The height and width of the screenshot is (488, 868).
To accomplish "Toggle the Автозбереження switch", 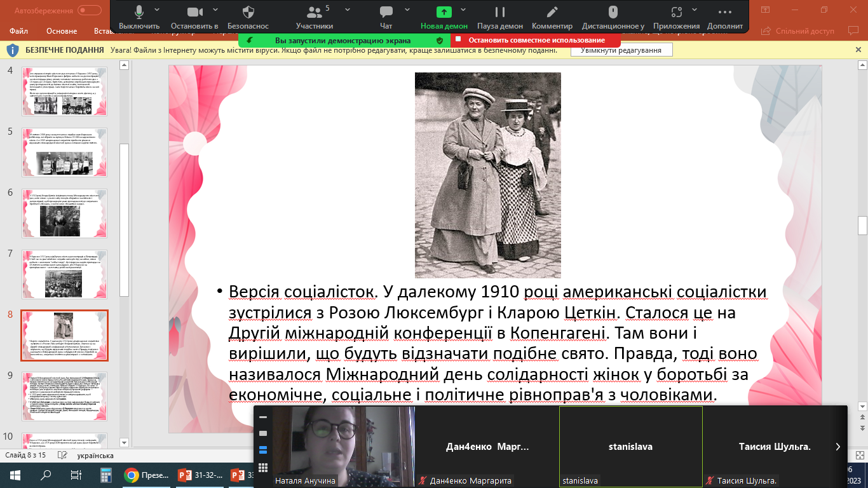I will click(89, 11).
